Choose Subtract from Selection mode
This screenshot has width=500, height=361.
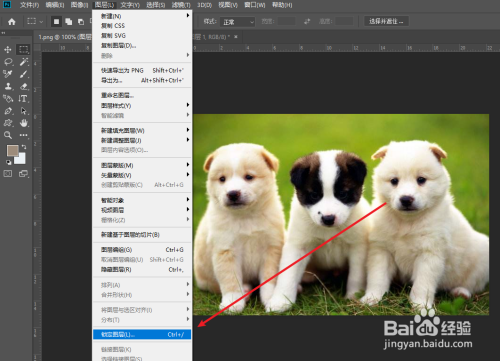click(81, 22)
